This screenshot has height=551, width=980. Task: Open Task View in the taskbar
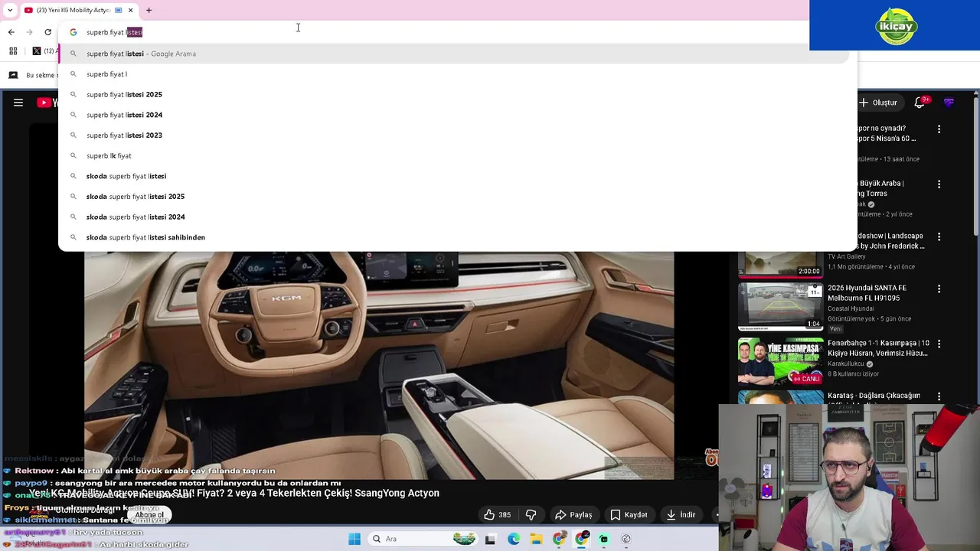click(490, 539)
